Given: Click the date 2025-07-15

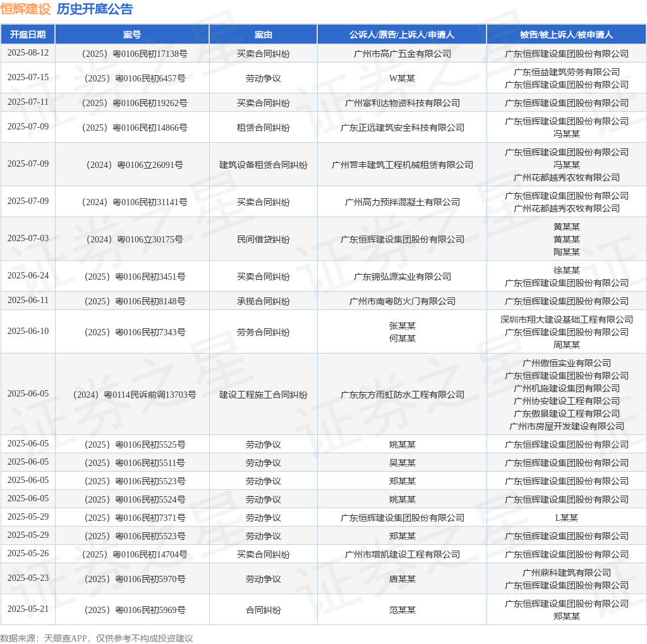Looking at the screenshot, I should (28, 78).
